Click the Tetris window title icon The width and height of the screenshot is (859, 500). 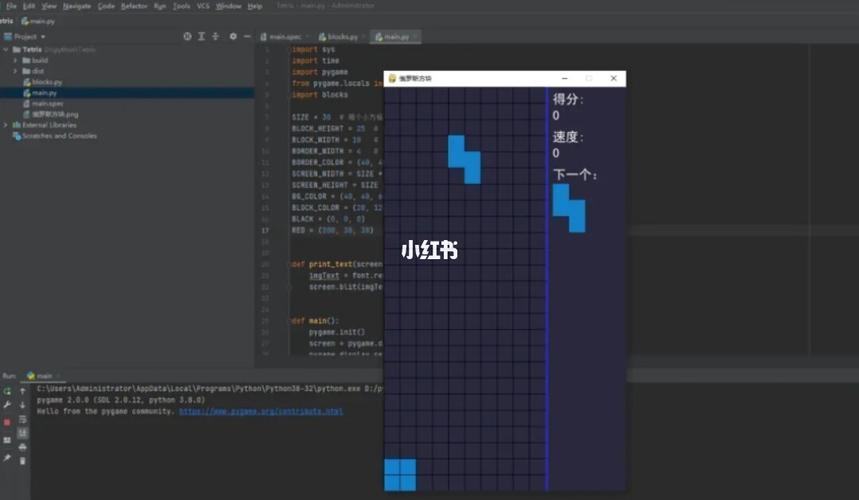pyautogui.click(x=392, y=78)
